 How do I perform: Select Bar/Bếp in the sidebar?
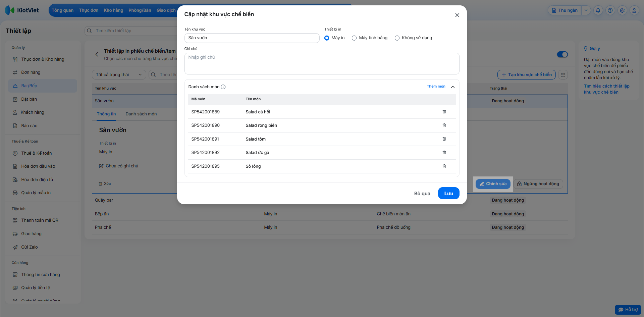43,86
